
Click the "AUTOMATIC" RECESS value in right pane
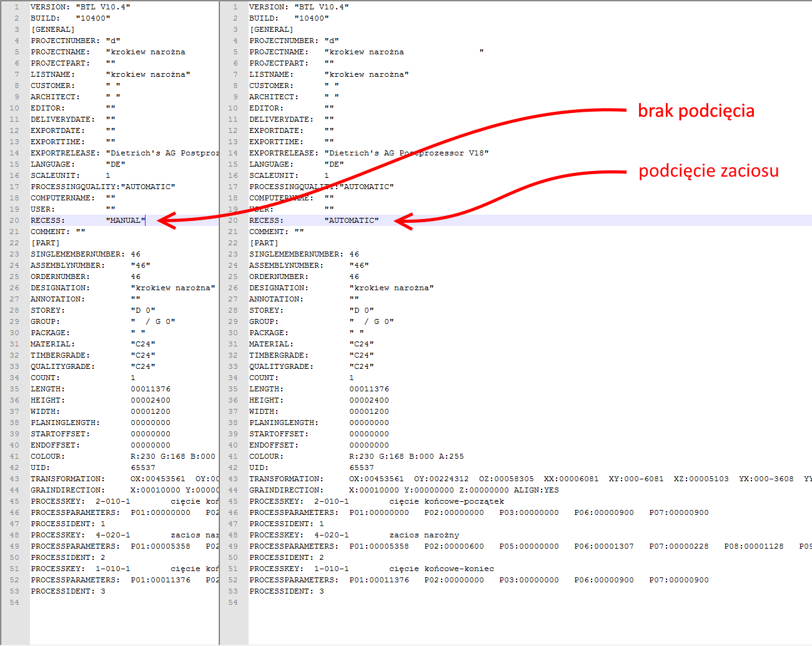[x=351, y=220]
